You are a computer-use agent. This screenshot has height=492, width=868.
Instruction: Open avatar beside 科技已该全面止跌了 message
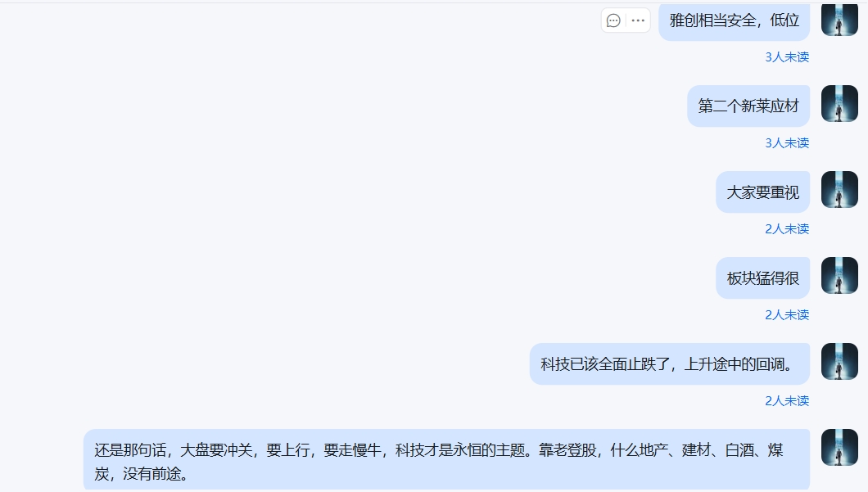(839, 361)
